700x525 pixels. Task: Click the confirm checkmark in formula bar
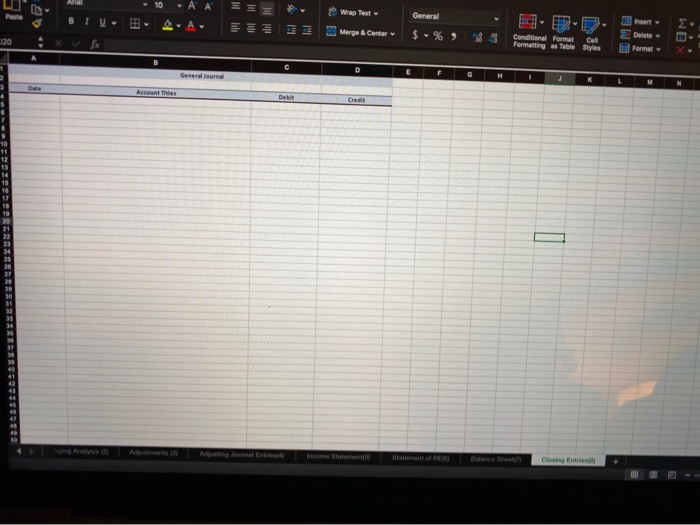(x=76, y=43)
